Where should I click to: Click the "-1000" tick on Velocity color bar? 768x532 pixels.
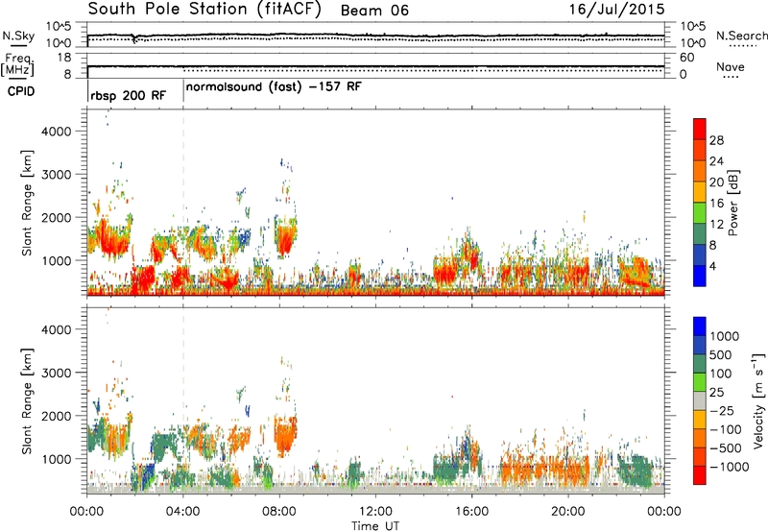pos(729,467)
